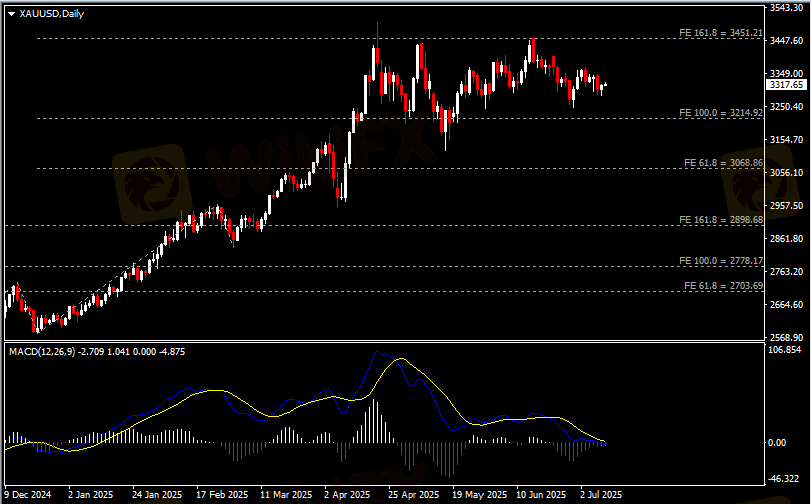Select the FE 100.0 = 2778.17 label
The image size is (811, 504).
pyautogui.click(x=721, y=261)
